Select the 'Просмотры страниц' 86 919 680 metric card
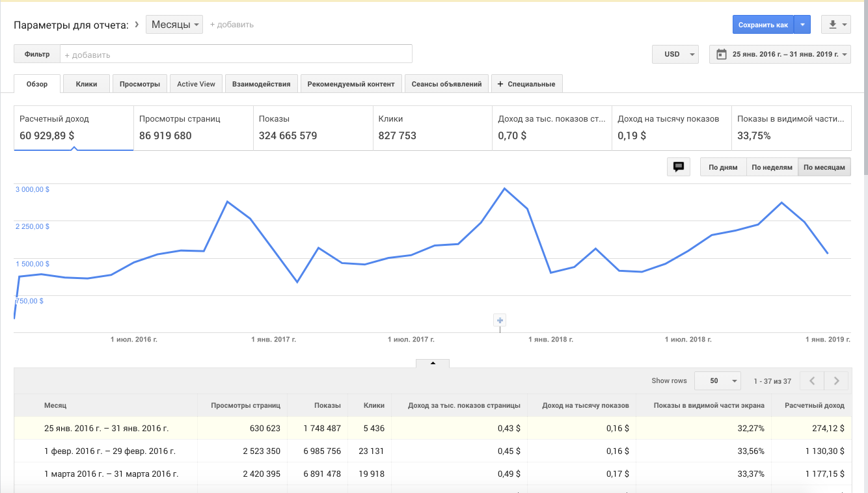The width and height of the screenshot is (868, 493). (x=193, y=128)
